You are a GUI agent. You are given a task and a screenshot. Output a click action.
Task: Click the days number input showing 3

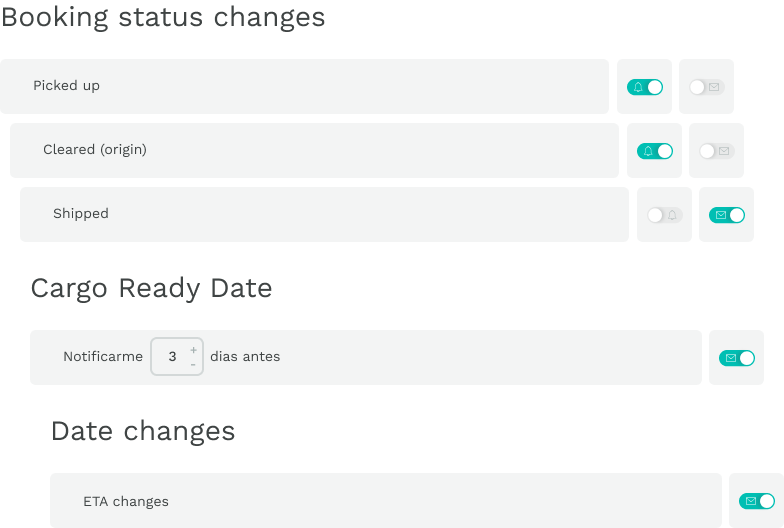[x=172, y=357]
